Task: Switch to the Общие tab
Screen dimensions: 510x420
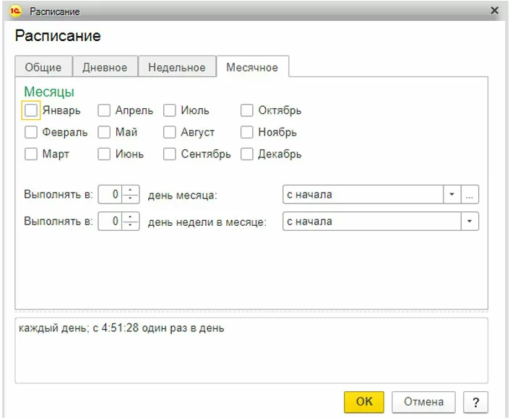Action: [43, 67]
